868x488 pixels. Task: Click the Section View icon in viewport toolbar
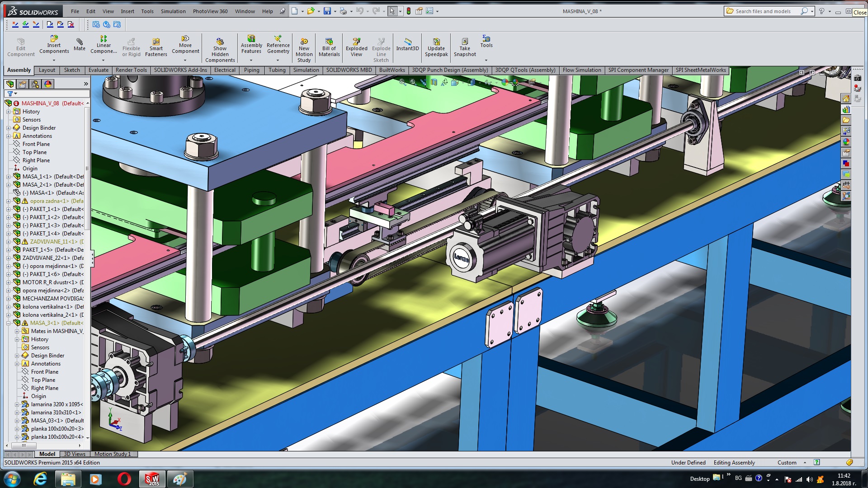pos(434,82)
